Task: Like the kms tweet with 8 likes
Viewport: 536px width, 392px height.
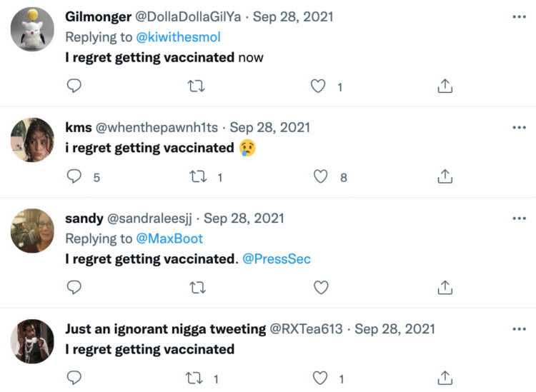Action: 322,176
